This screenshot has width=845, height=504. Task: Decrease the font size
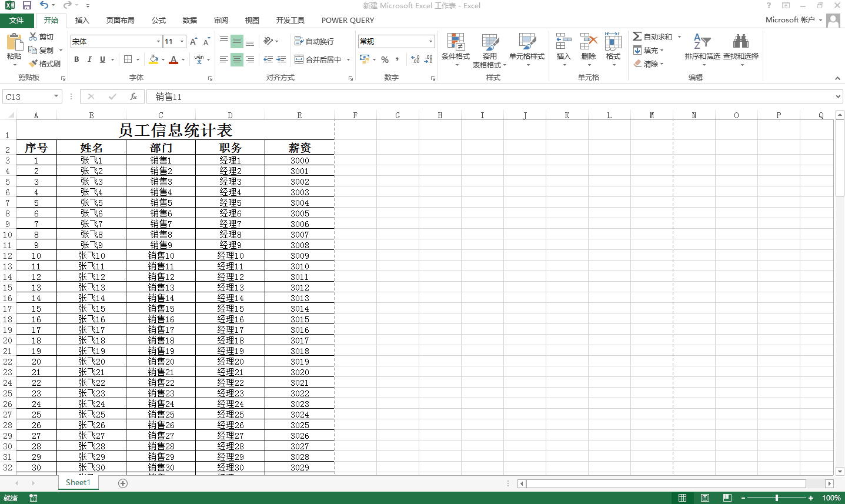click(x=206, y=41)
